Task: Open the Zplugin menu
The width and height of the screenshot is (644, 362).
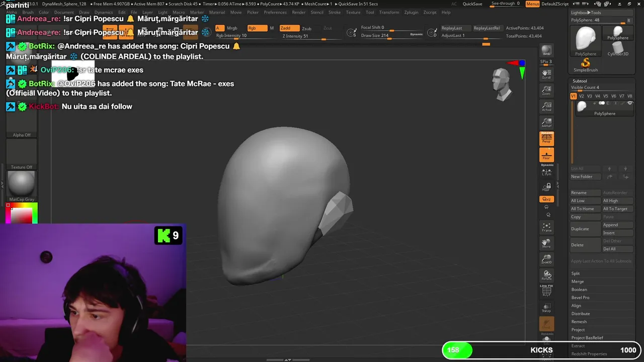Action: coord(411,12)
